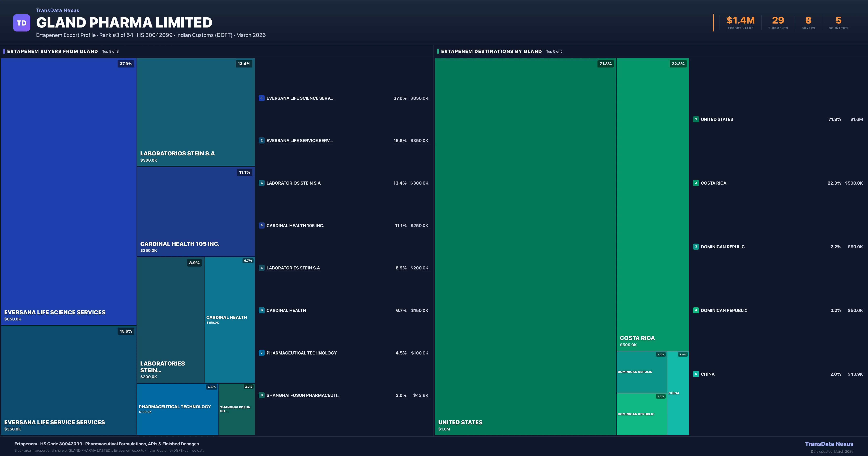
Task: Click rank 5 badge beside China
Action: (696, 374)
